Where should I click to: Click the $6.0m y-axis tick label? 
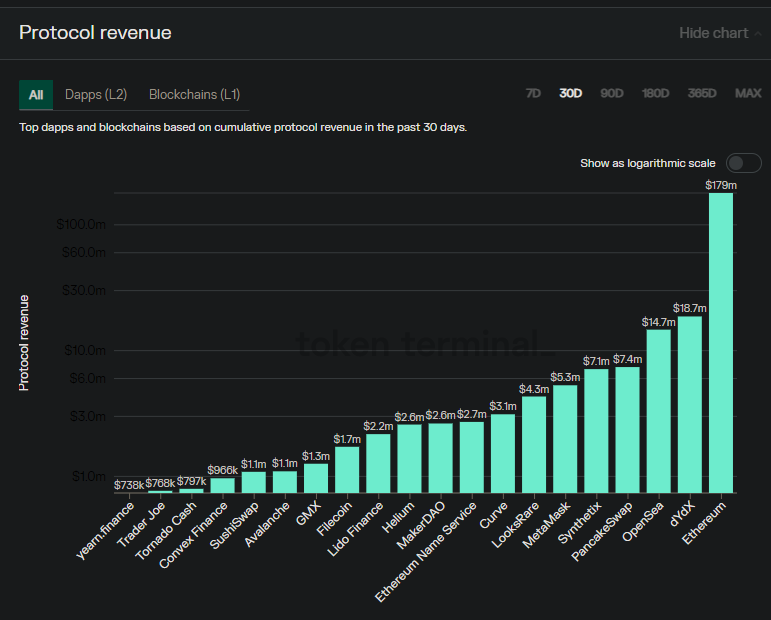pyautogui.click(x=88, y=379)
